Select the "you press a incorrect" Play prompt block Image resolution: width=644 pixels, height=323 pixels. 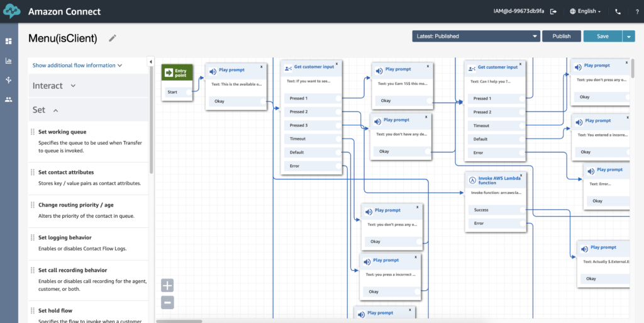[391, 277]
